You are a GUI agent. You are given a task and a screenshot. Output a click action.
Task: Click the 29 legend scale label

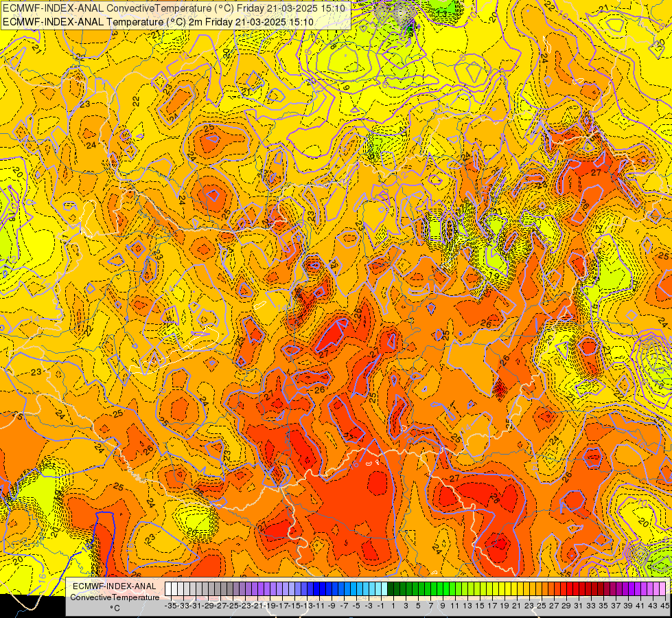point(566,606)
